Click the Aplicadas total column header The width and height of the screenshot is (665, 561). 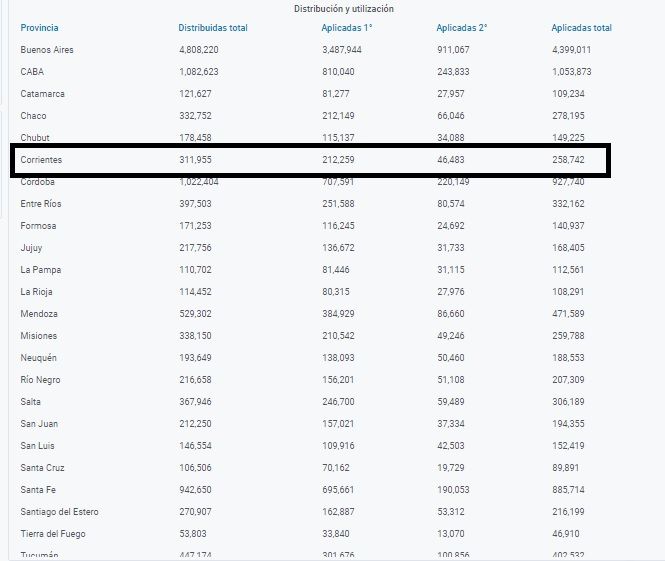pos(581,28)
